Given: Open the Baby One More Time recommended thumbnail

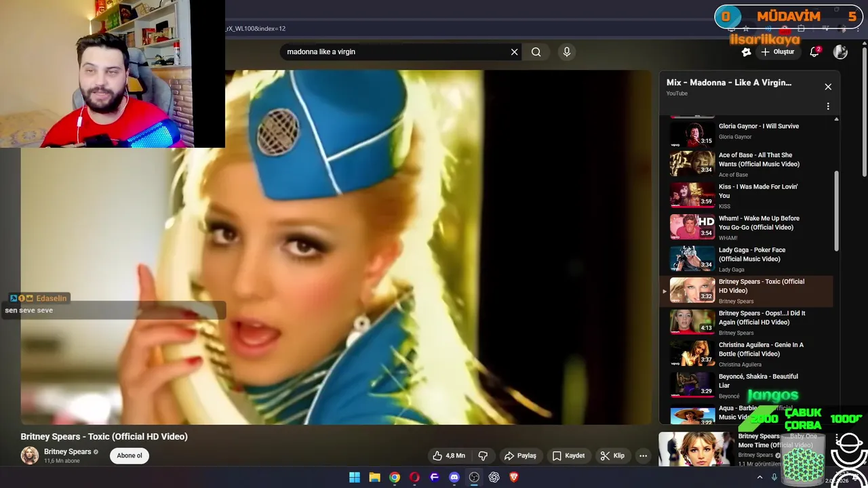Looking at the screenshot, I should (696, 449).
